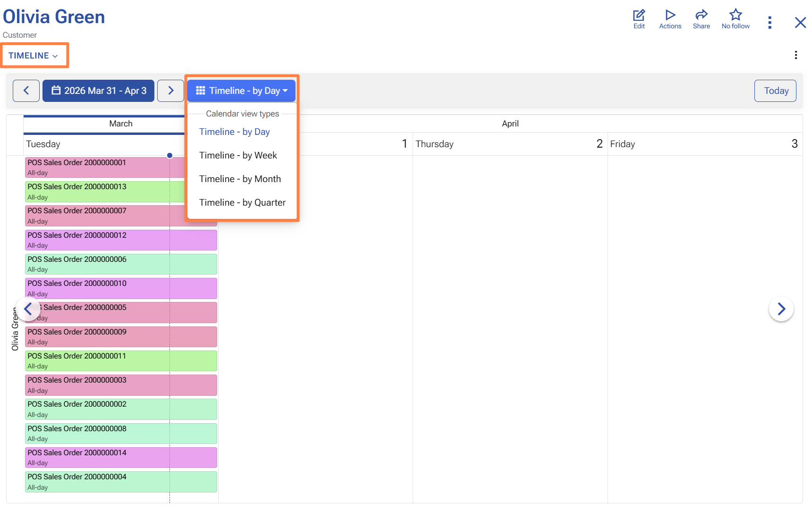Screen dimensions: 812x509
Task: Open the Timeline - by Day view selector
Action: pos(241,91)
